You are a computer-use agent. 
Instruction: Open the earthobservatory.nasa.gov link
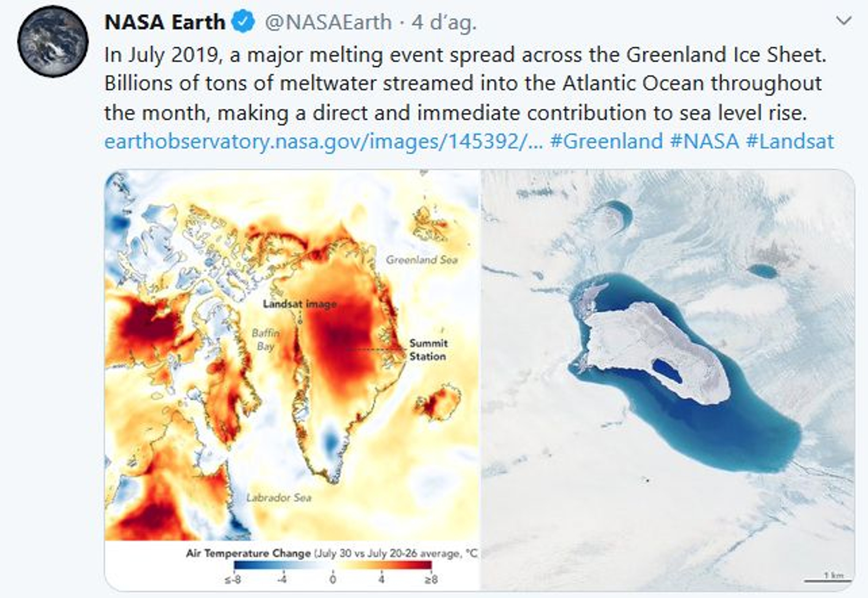coord(323,142)
